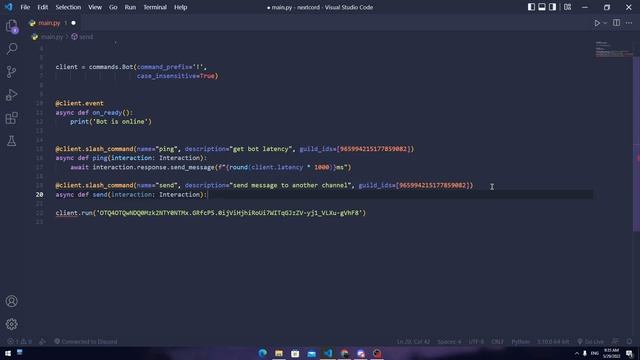Open Mail app from taskbar

click(x=312, y=353)
